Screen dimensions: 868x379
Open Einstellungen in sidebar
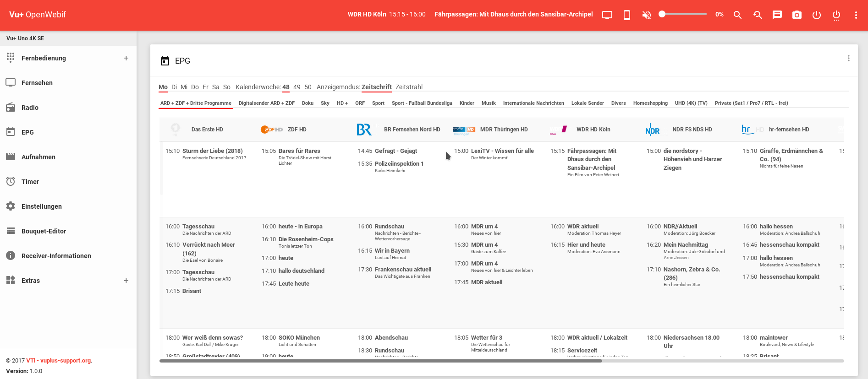(x=68, y=206)
